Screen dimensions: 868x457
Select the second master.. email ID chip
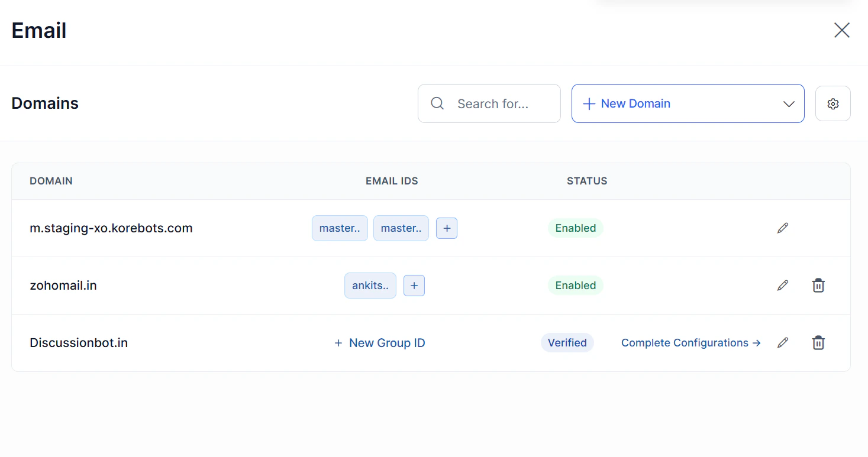pos(401,228)
